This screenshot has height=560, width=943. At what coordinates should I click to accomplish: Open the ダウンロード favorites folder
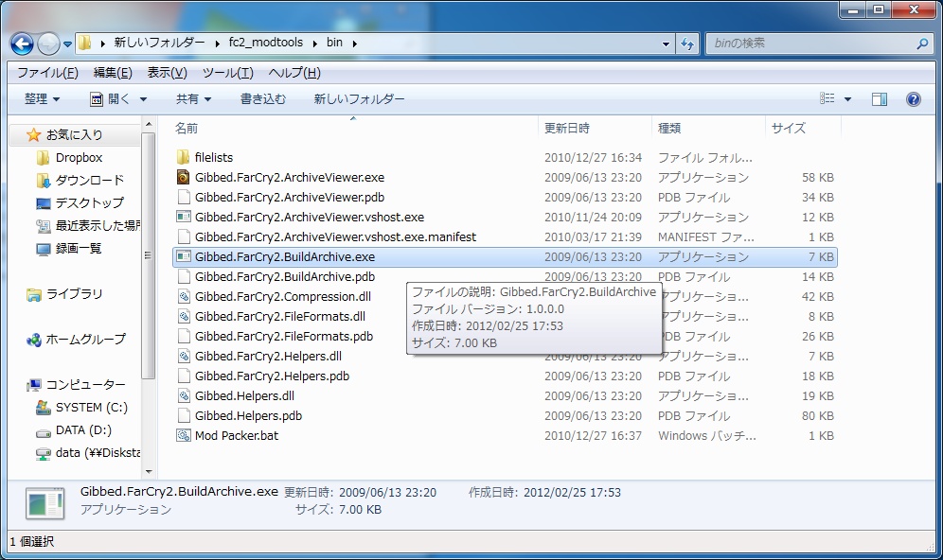click(89, 181)
